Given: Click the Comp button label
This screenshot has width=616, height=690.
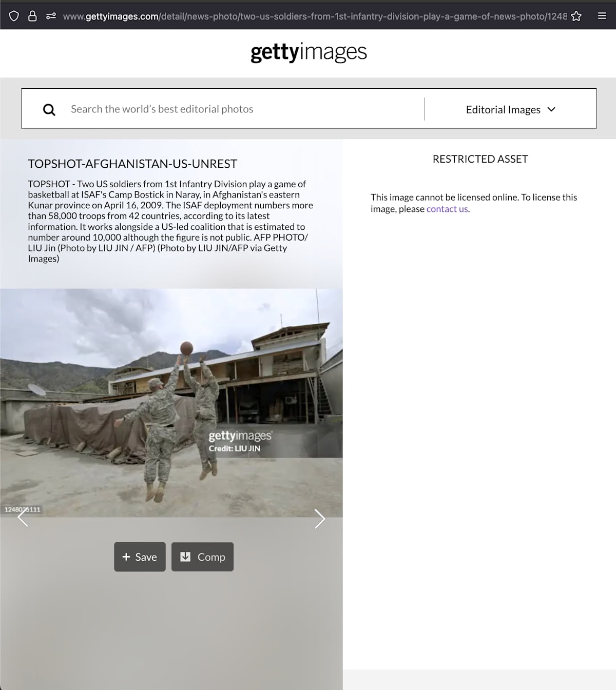Looking at the screenshot, I should click(211, 557).
